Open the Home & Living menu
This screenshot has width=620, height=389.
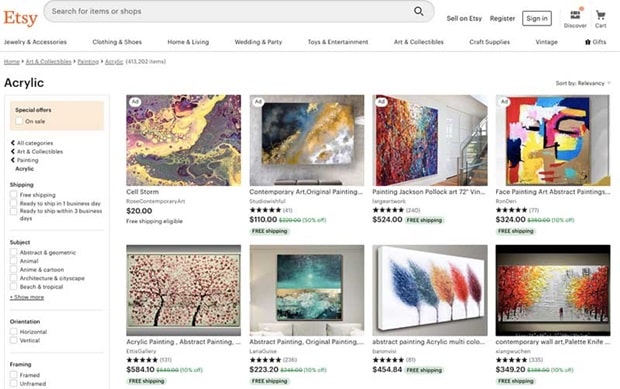pyautogui.click(x=188, y=42)
